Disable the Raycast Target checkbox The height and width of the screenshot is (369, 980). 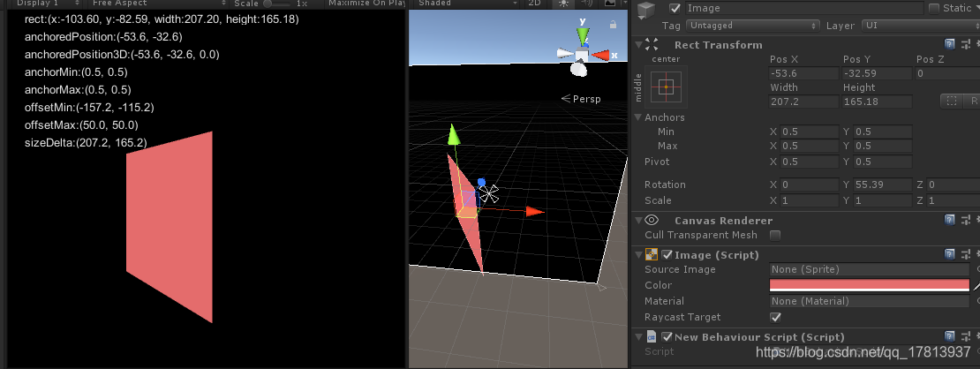pyautogui.click(x=775, y=317)
